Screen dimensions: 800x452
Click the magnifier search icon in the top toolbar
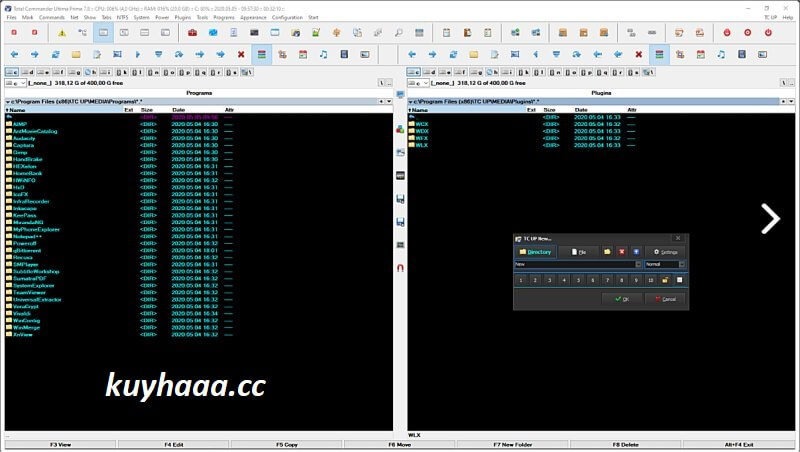[398, 33]
